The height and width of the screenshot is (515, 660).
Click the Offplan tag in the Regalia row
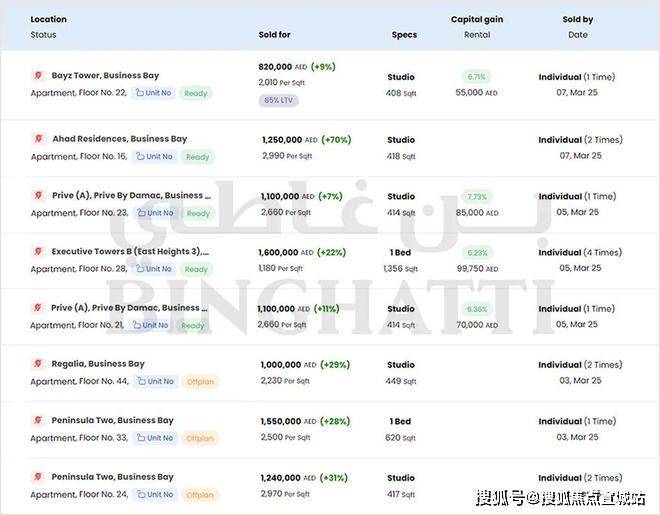click(x=200, y=382)
